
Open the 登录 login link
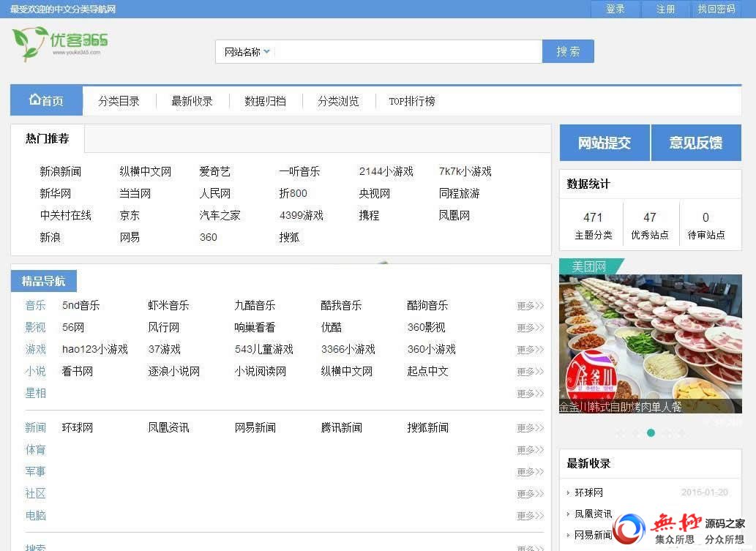(615, 9)
